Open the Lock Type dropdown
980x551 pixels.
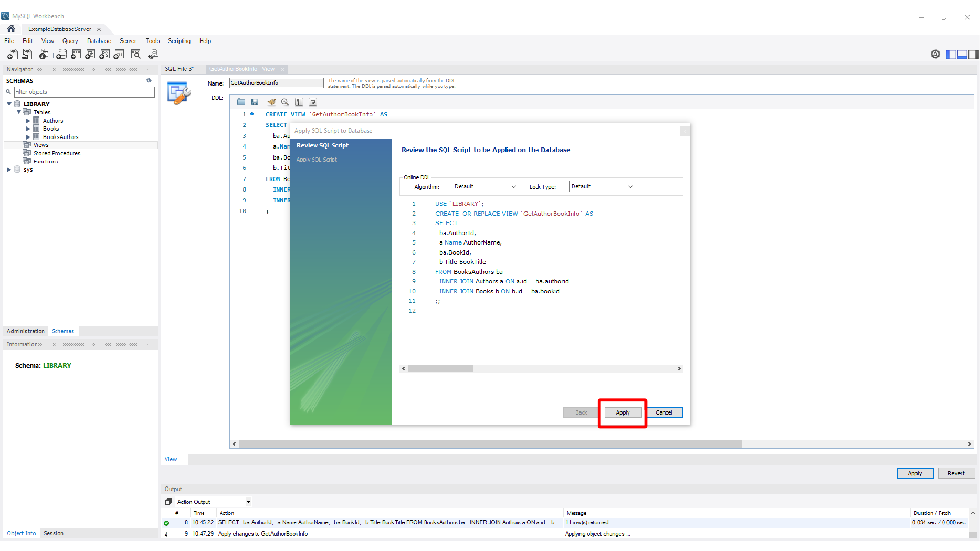click(x=602, y=186)
